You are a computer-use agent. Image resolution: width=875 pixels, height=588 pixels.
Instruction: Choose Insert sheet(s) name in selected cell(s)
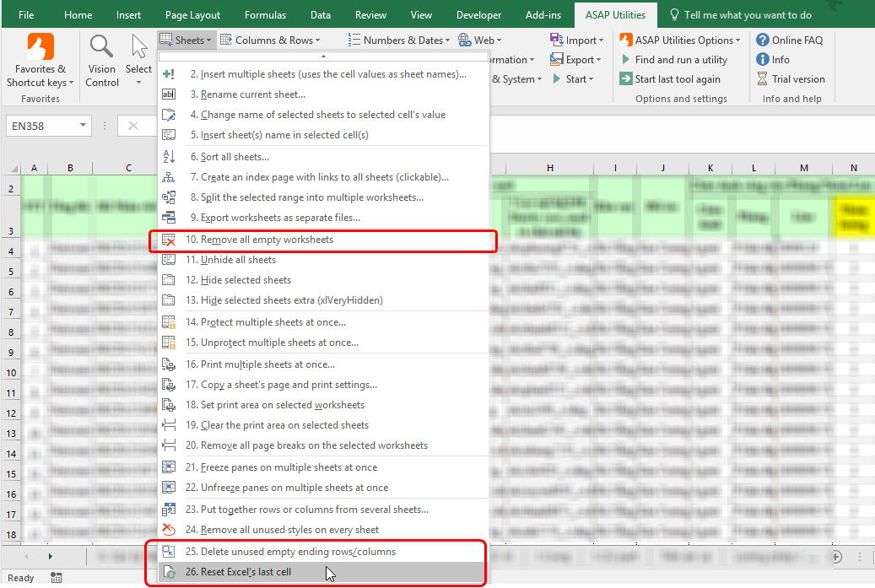tap(323, 135)
